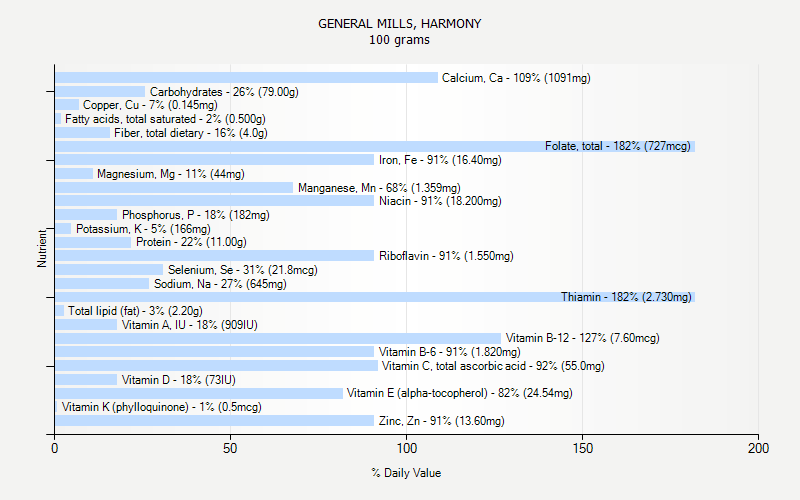Click the x-axis tick label 150

[583, 448]
